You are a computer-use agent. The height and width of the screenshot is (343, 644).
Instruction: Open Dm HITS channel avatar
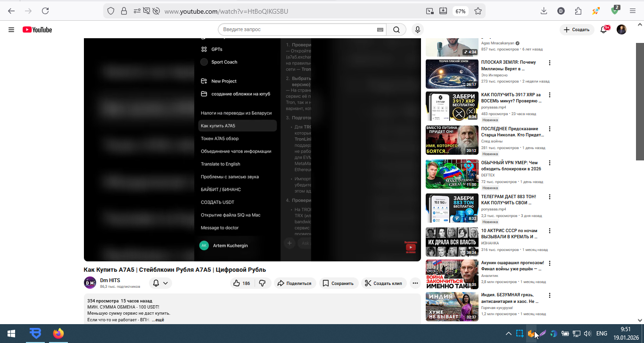point(90,283)
